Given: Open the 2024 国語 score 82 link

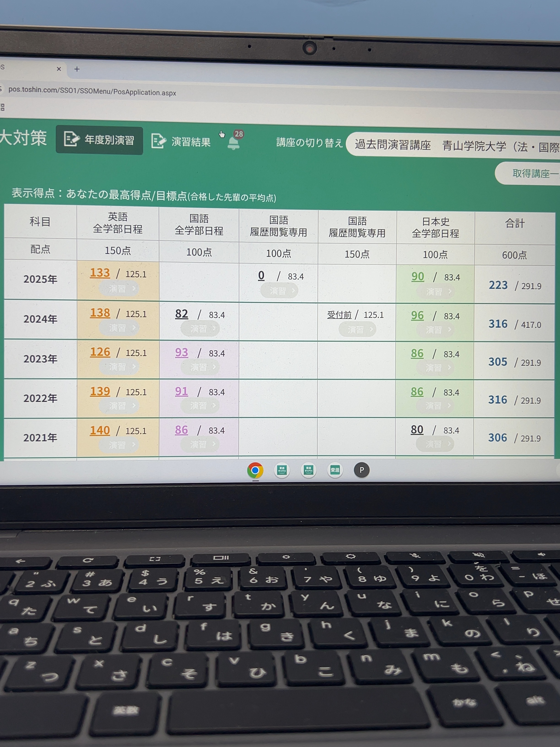Looking at the screenshot, I should pyautogui.click(x=182, y=314).
